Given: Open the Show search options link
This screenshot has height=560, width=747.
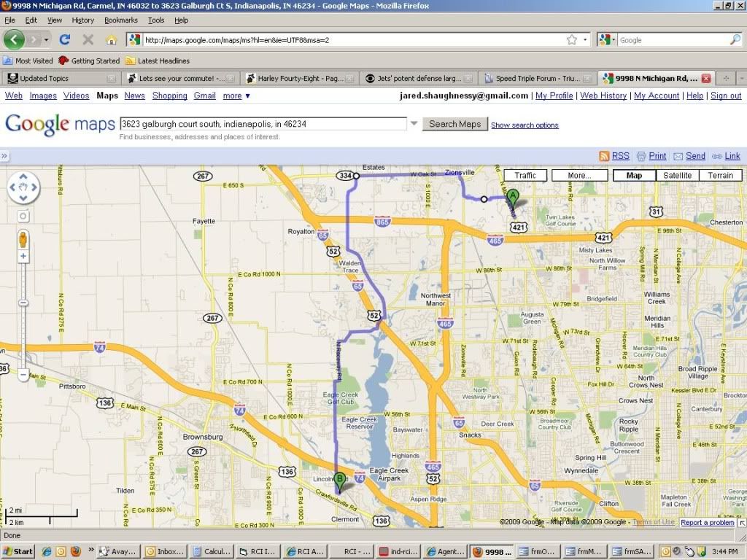Looking at the screenshot, I should 525,125.
